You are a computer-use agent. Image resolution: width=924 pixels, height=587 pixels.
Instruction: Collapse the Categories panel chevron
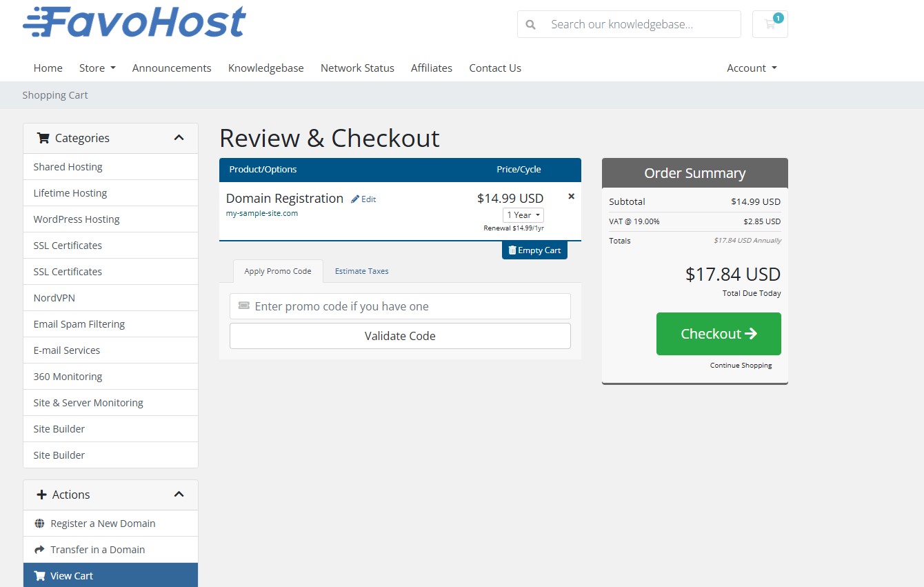coord(179,138)
